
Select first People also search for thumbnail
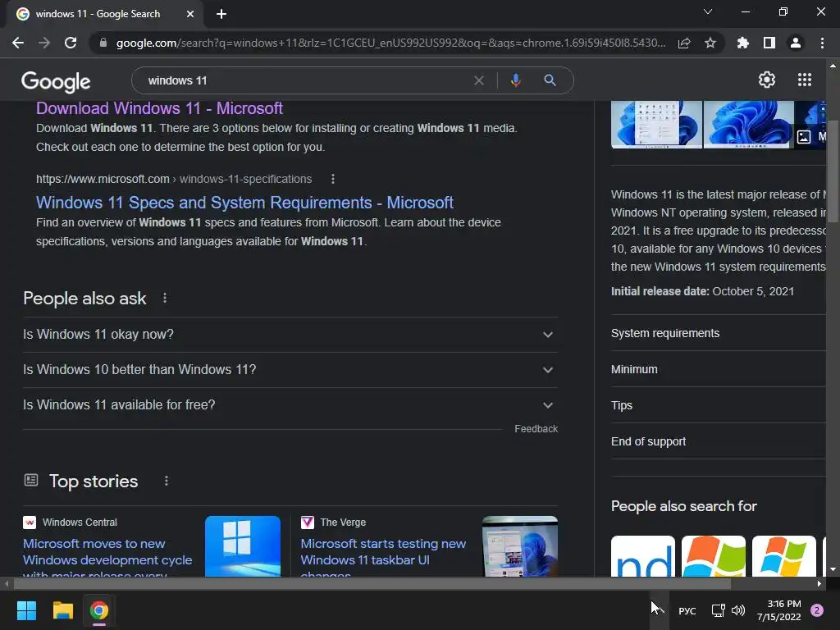(643, 556)
